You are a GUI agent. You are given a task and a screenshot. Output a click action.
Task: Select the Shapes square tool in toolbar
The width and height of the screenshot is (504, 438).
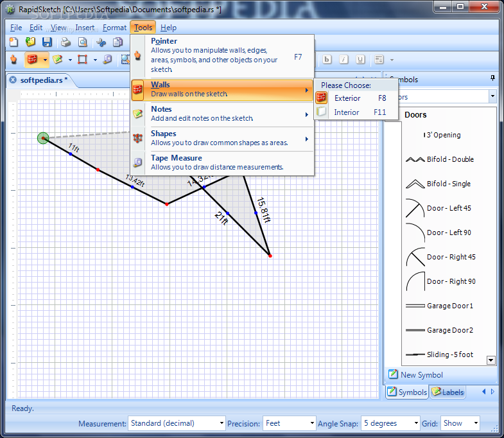click(x=83, y=60)
